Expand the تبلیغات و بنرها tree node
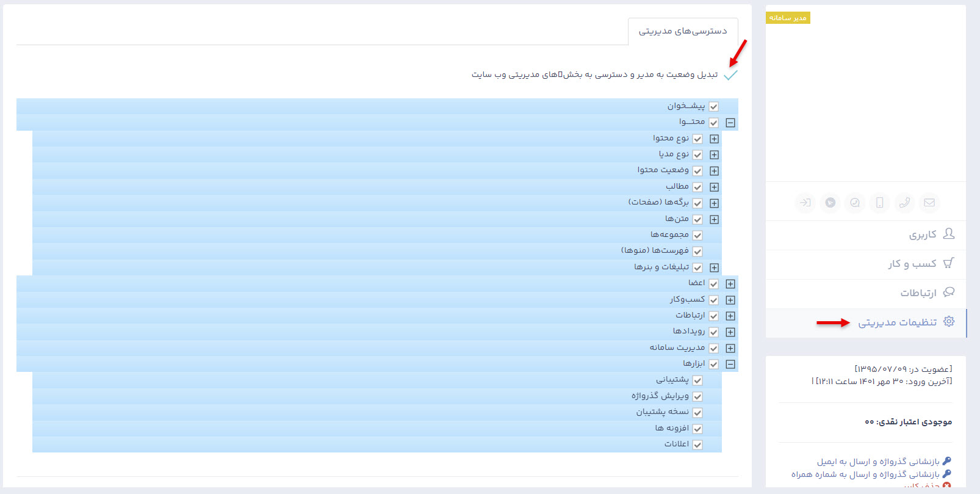 [x=714, y=268]
